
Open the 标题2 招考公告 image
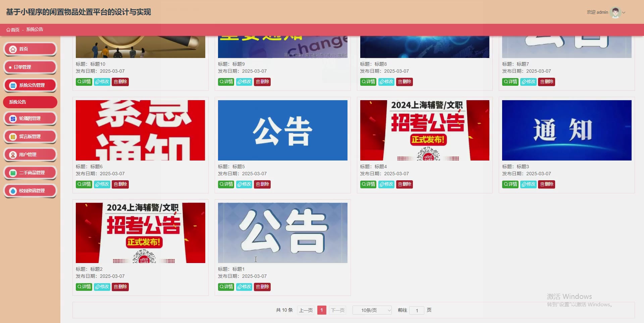click(141, 233)
